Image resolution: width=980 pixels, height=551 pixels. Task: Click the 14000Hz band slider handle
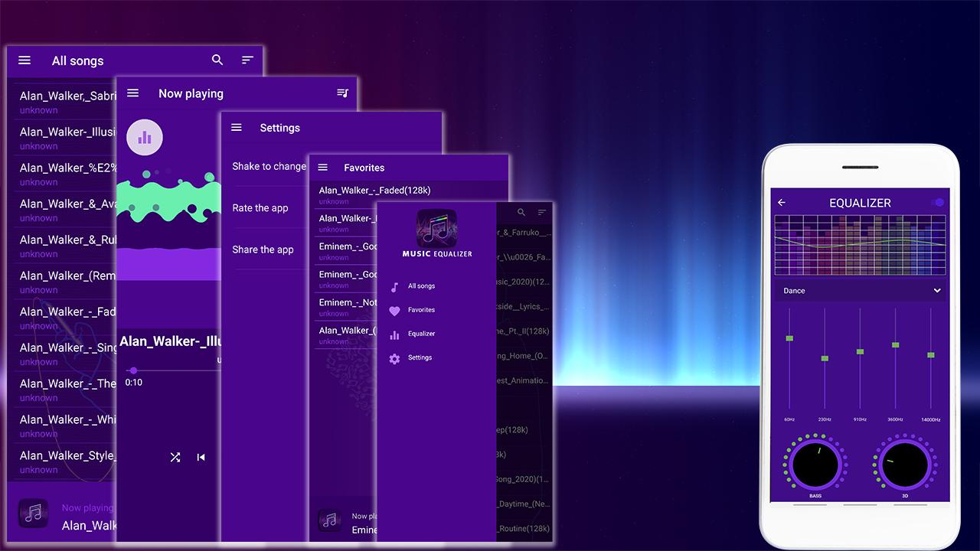(931, 355)
